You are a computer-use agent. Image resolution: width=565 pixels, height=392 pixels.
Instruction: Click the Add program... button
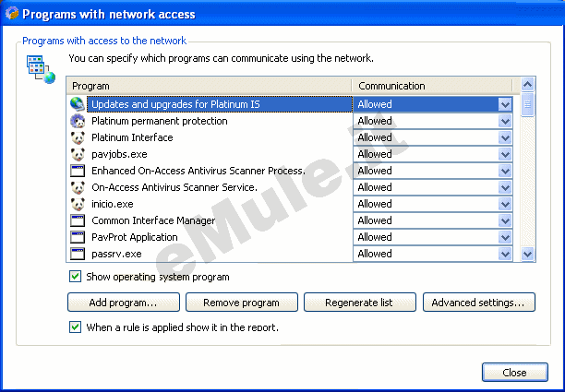tap(123, 302)
